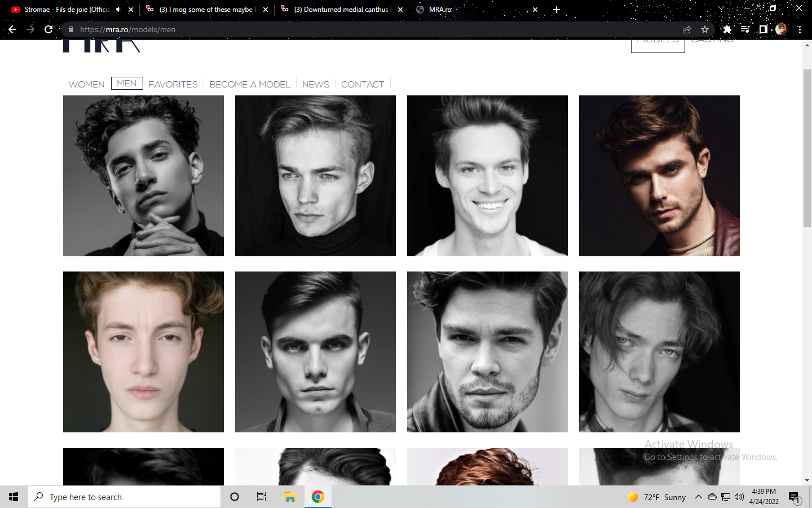Open OneDrive cloud tray icon
The height and width of the screenshot is (508, 812).
coord(712,497)
